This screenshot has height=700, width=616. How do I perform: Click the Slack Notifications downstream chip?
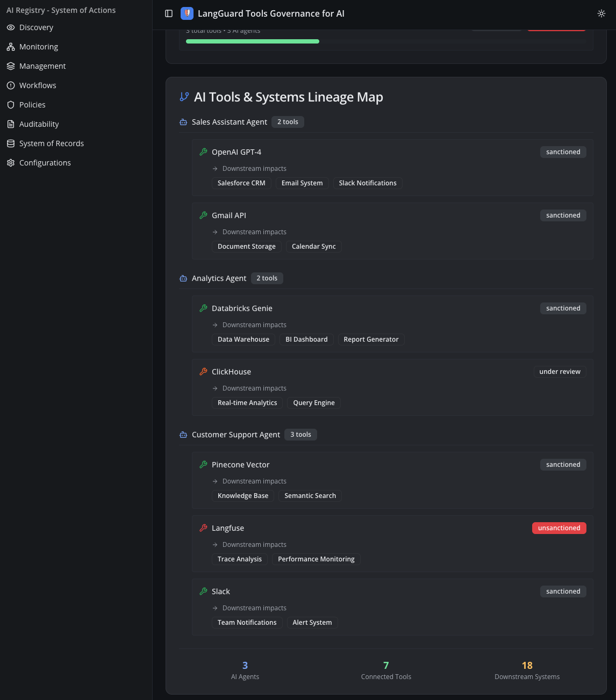click(368, 183)
